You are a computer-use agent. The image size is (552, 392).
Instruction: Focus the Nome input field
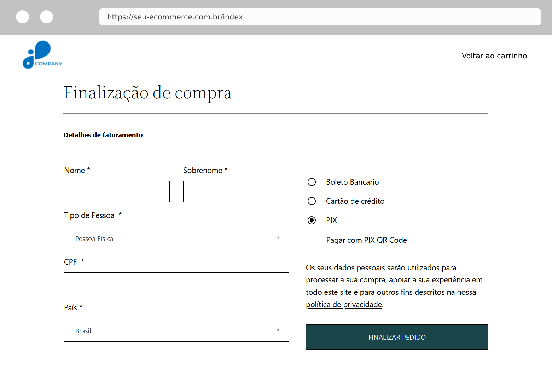click(x=117, y=191)
